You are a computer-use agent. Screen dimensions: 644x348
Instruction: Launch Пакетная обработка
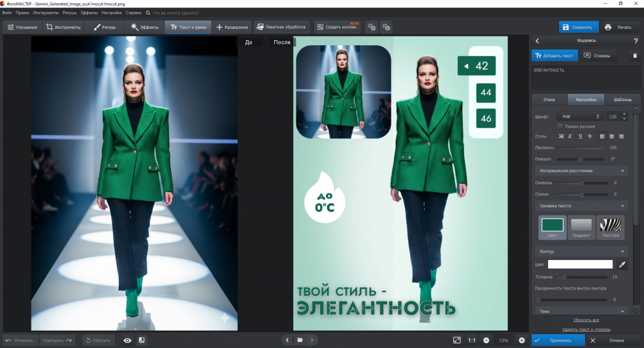(x=281, y=27)
